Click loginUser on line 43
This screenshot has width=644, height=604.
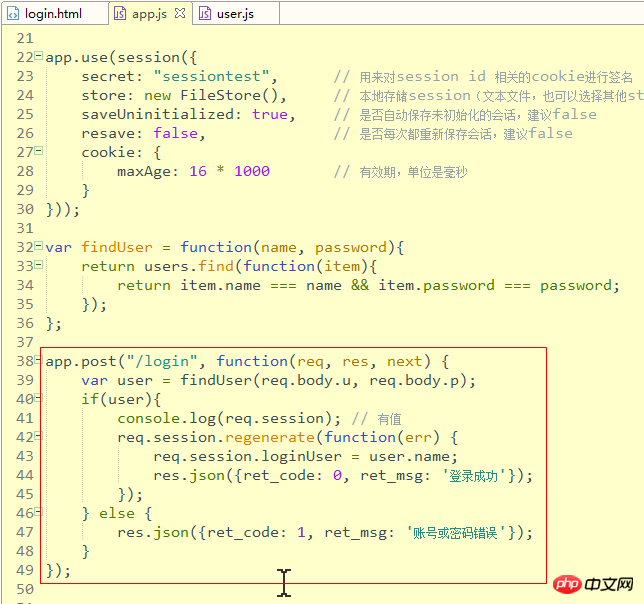301,457
